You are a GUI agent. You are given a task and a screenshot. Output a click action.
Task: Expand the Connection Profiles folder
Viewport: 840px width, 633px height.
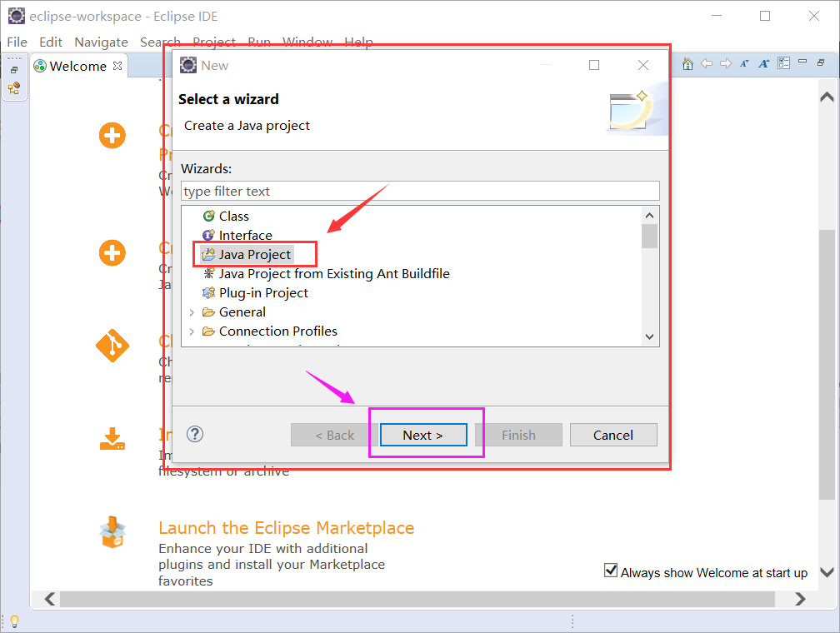pos(192,331)
